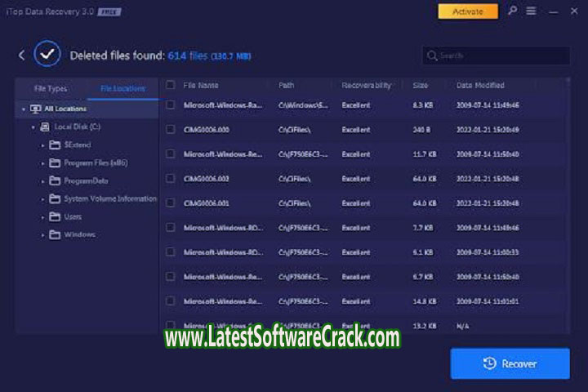Click the Recover button
Viewport: 588px width, 392px height.
(x=510, y=363)
